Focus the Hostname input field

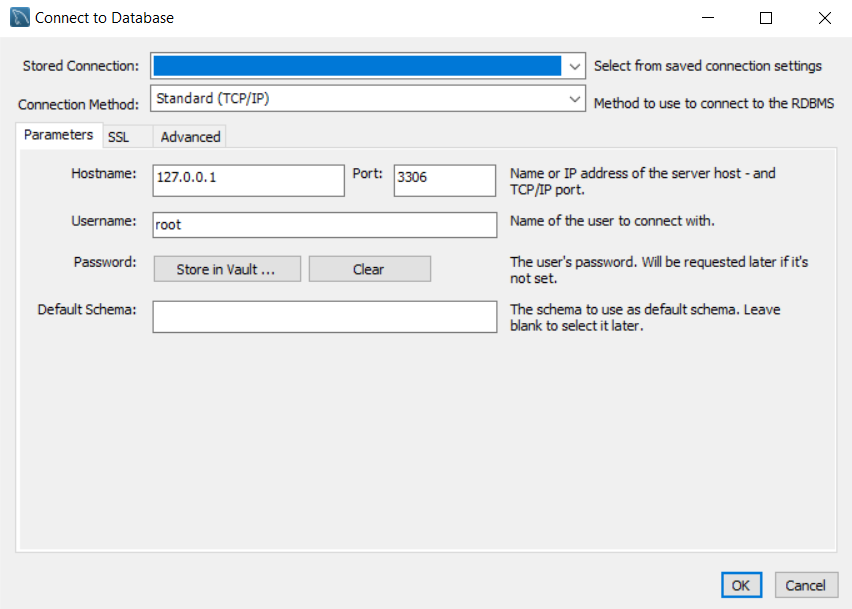[248, 180]
